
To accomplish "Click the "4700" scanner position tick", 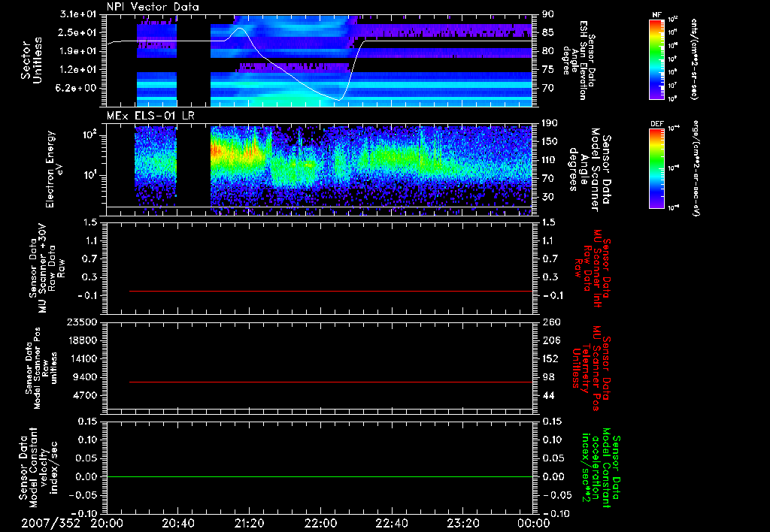I will (86, 395).
